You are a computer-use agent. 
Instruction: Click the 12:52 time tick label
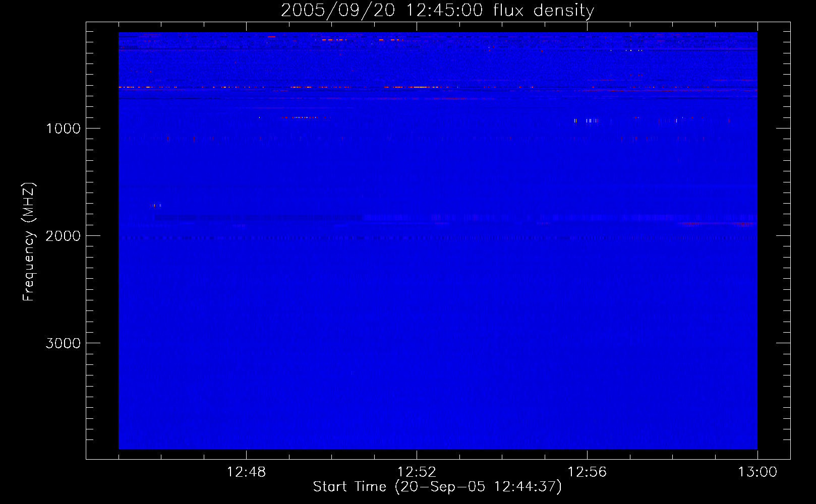pos(417,472)
